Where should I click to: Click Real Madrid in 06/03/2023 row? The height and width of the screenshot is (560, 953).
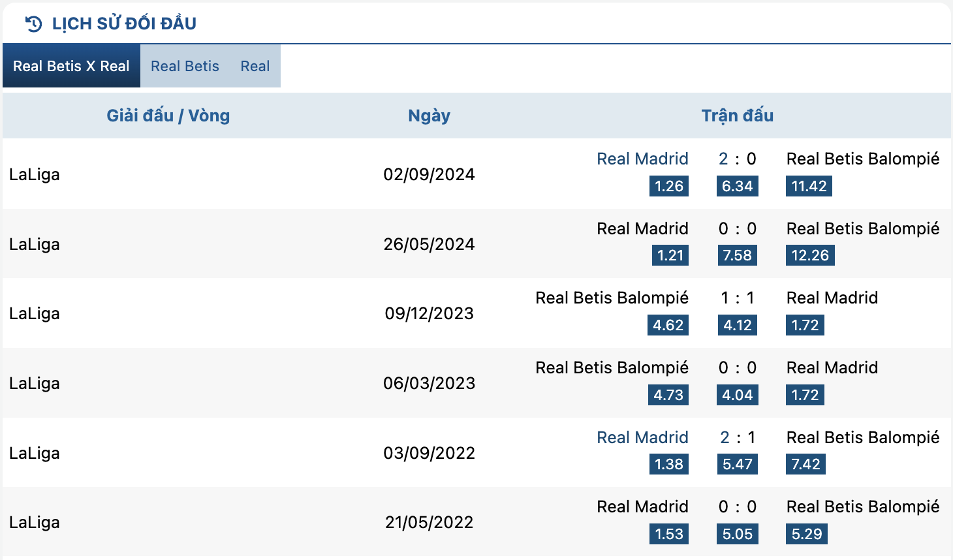point(832,367)
